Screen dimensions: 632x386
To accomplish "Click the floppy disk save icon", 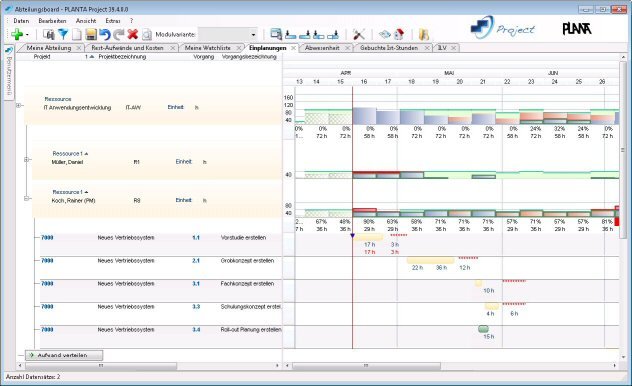I will 91,35.
